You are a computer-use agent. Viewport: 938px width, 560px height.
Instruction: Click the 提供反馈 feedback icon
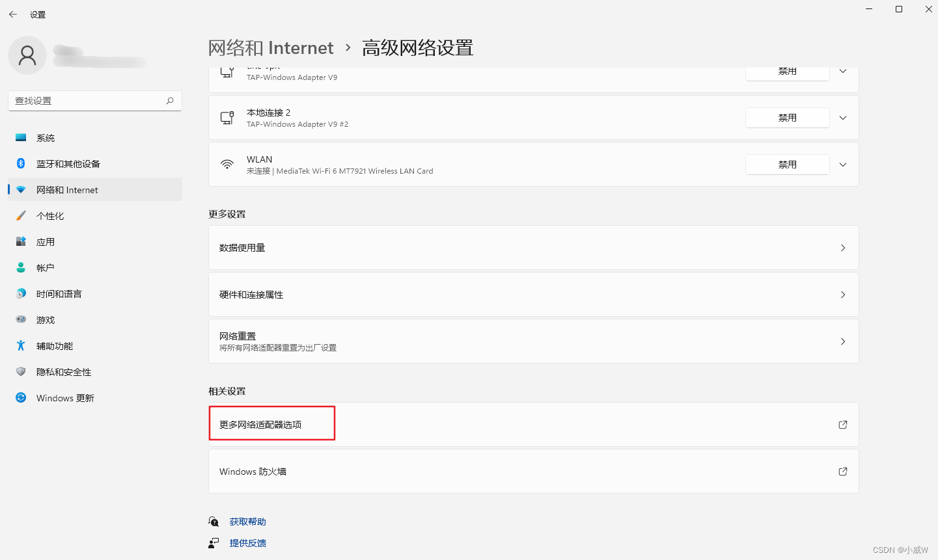tap(214, 543)
